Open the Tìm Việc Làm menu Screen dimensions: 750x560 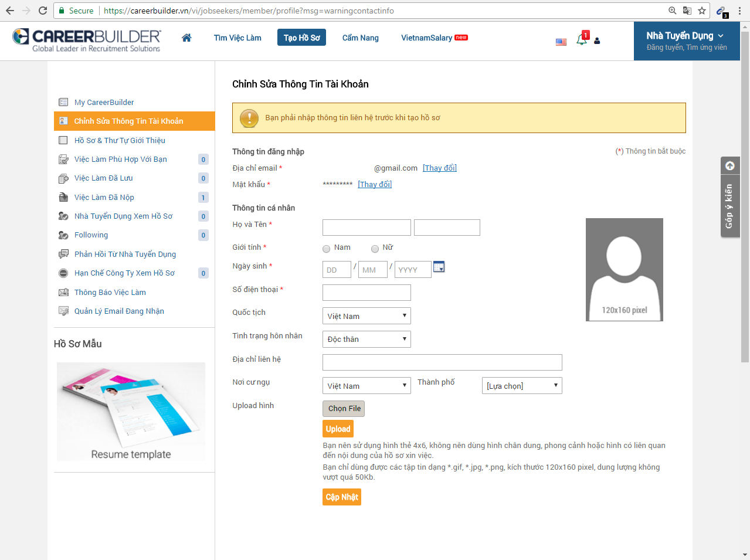click(x=237, y=38)
